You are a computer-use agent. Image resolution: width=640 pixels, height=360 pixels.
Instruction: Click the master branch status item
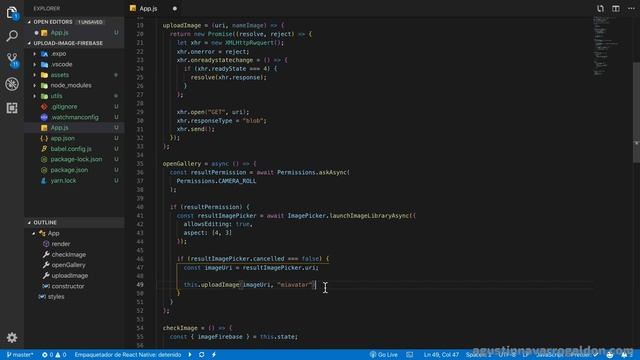pos(20,355)
